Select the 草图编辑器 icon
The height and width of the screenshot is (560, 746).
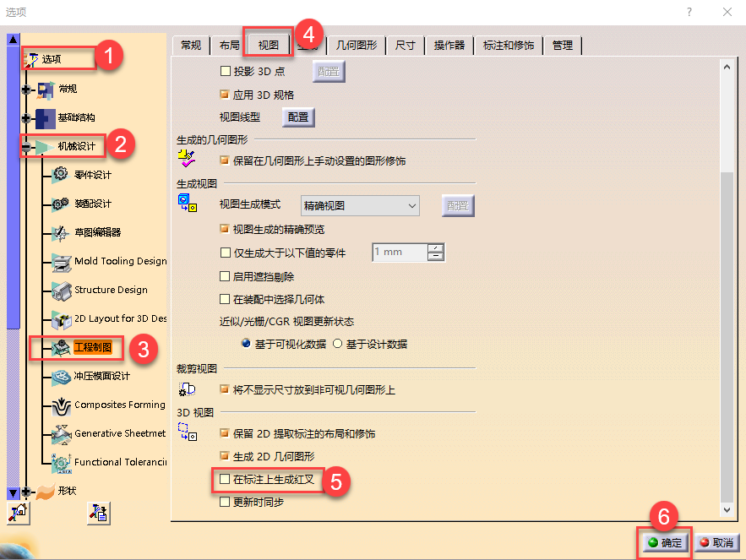click(61, 232)
